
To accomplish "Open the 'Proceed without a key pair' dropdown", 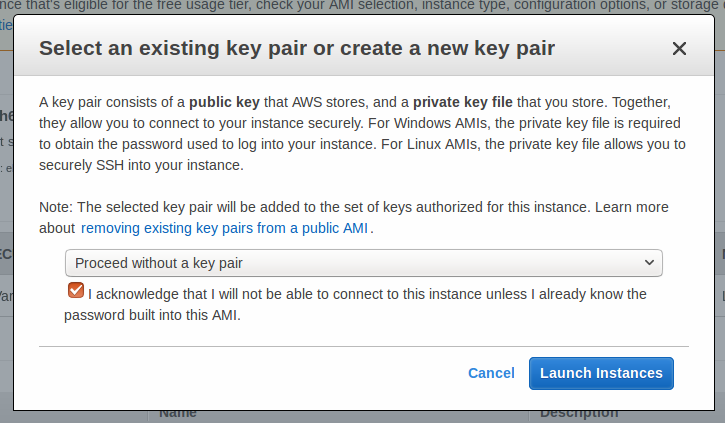I will click(363, 263).
